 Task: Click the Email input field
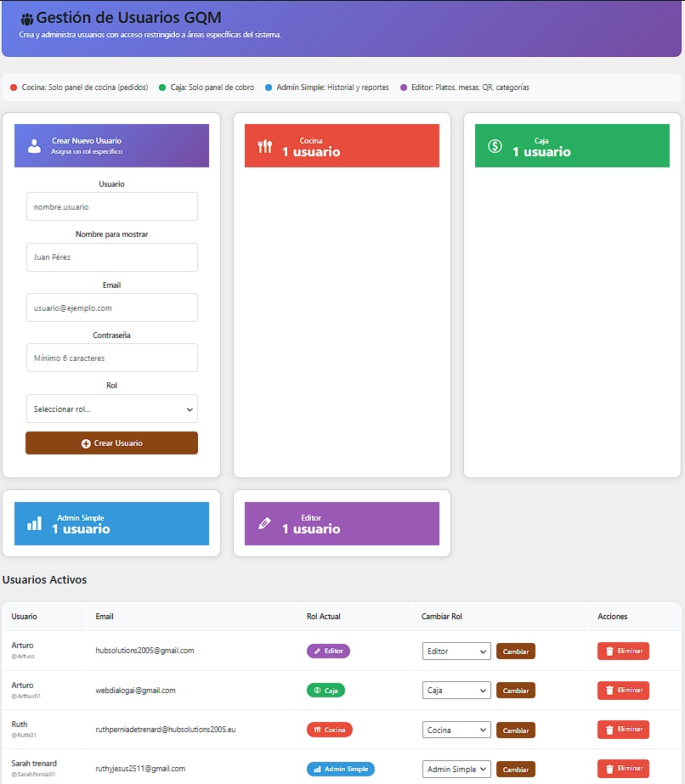click(111, 307)
